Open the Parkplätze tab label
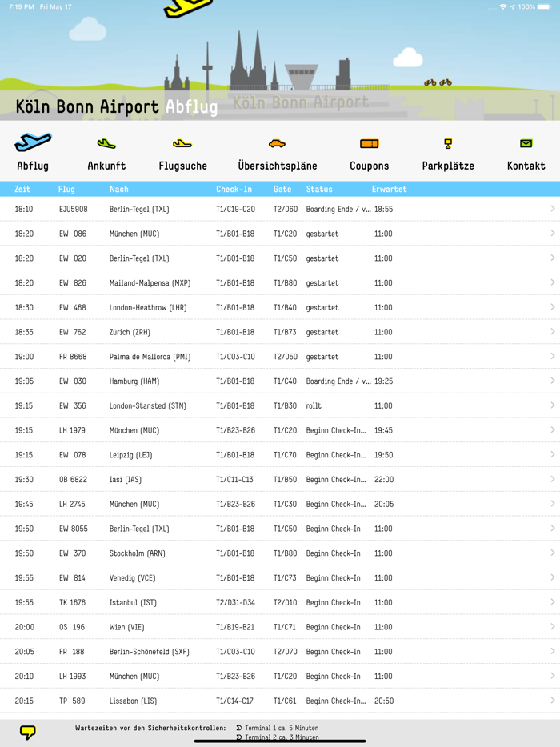Screen dimensions: 560x747 pyautogui.click(x=448, y=166)
